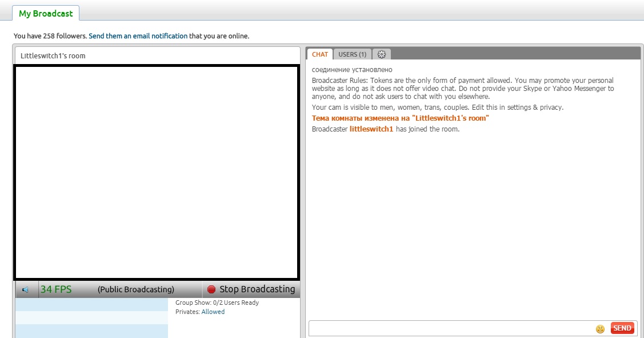The image size is (644, 338).
Task: Open the emoji smiley picker
Action: pyautogui.click(x=600, y=329)
